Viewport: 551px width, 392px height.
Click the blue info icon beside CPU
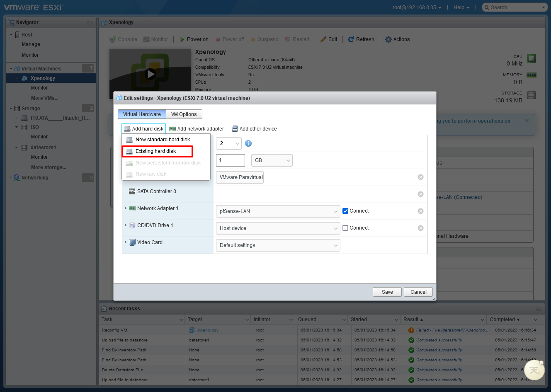pos(248,143)
